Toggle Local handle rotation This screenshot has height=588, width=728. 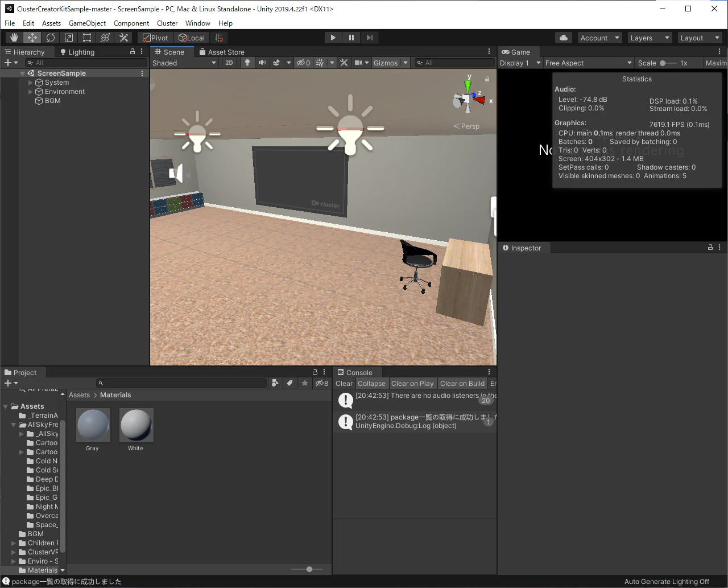pos(192,38)
